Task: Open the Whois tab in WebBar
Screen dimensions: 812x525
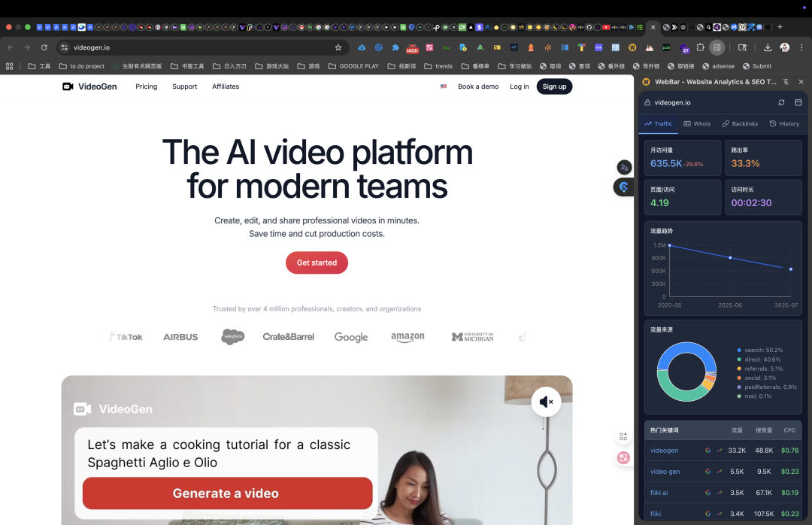Action: tap(697, 124)
